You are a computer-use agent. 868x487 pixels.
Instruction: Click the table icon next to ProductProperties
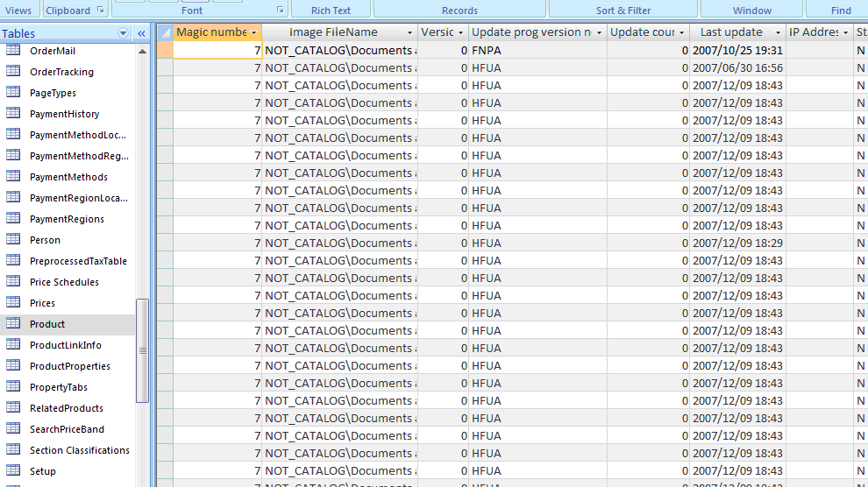coord(13,366)
